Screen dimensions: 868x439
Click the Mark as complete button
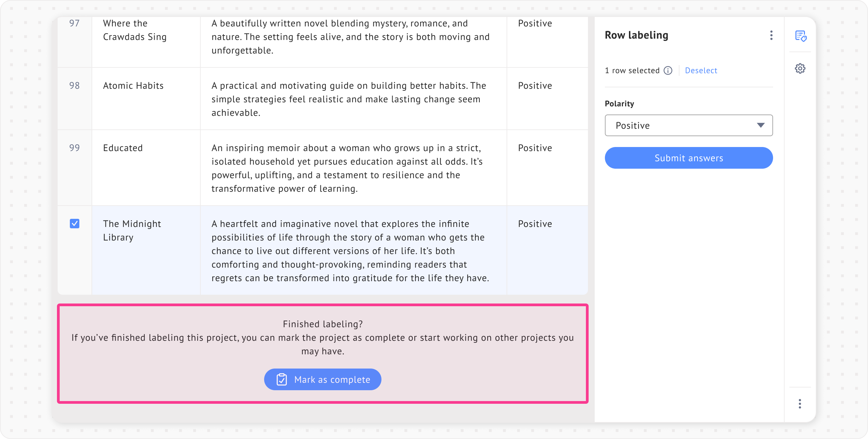322,379
